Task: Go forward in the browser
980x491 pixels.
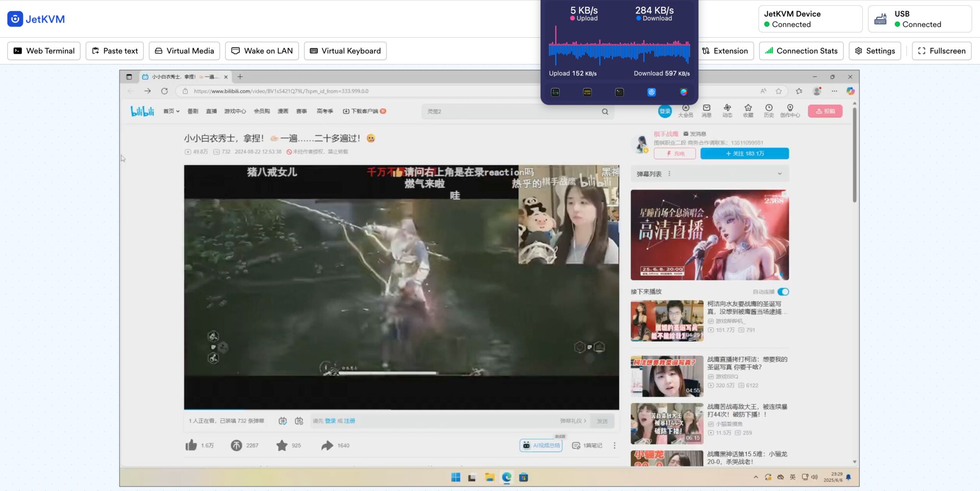Action: (147, 91)
